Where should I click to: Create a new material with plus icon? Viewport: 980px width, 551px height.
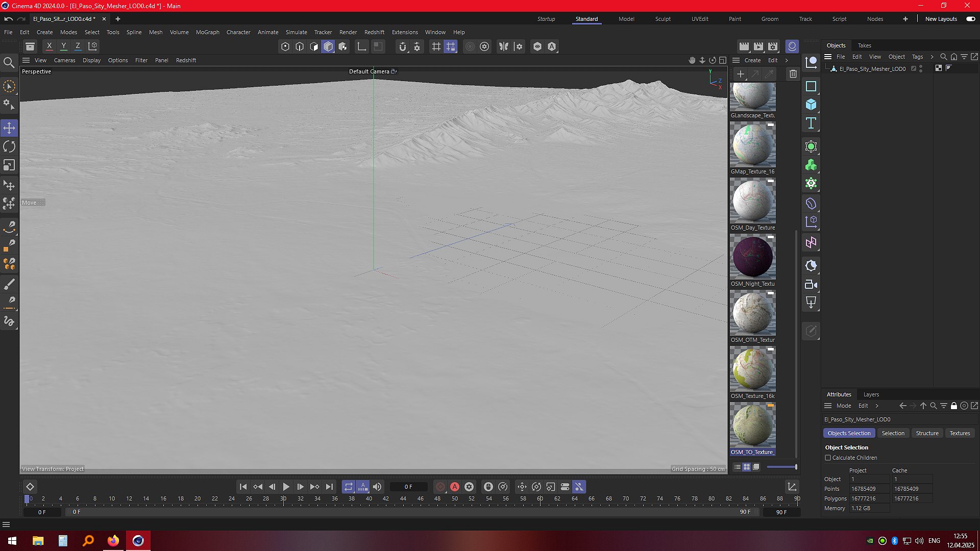click(741, 74)
